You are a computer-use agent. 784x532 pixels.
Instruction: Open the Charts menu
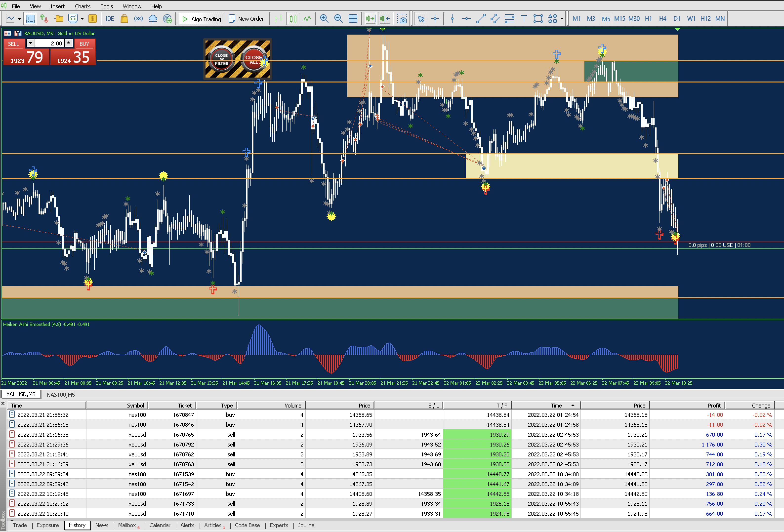click(82, 6)
